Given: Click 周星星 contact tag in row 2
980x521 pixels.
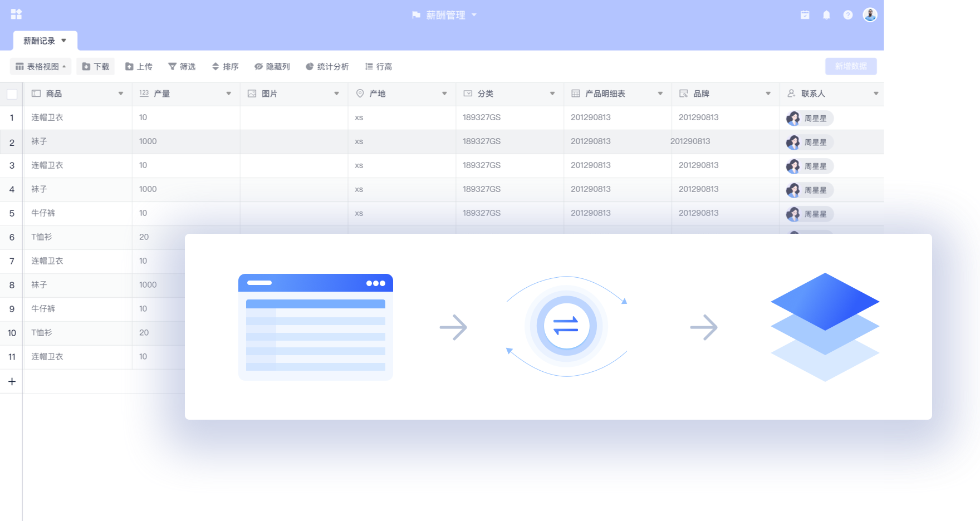Looking at the screenshot, I should tap(810, 142).
